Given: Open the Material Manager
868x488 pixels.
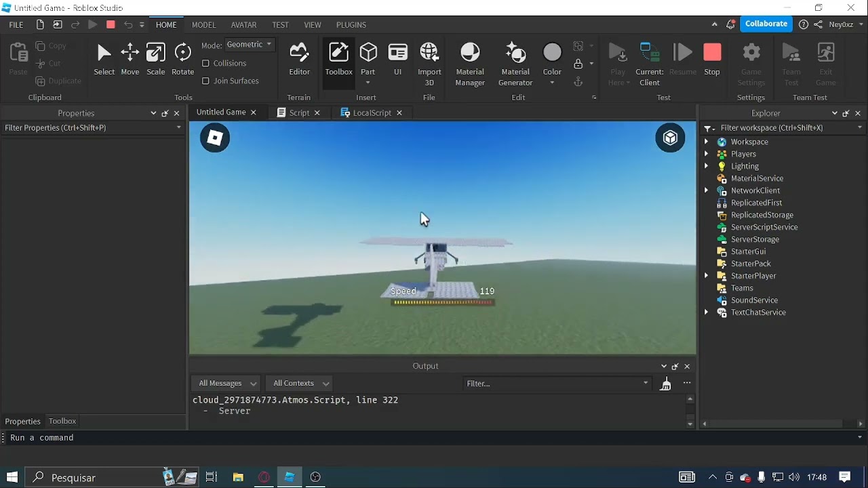Looking at the screenshot, I should point(470,64).
